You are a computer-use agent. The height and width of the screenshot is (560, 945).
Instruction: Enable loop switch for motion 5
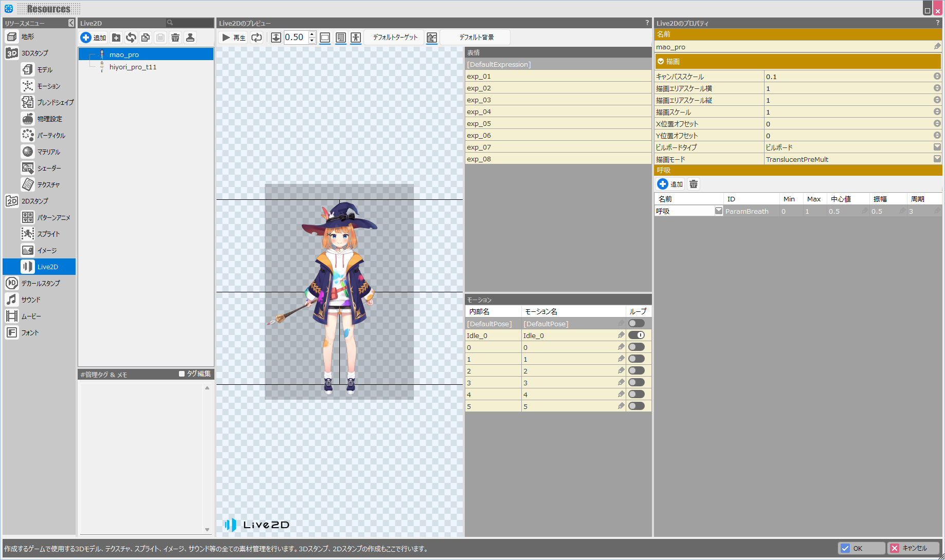(x=637, y=406)
